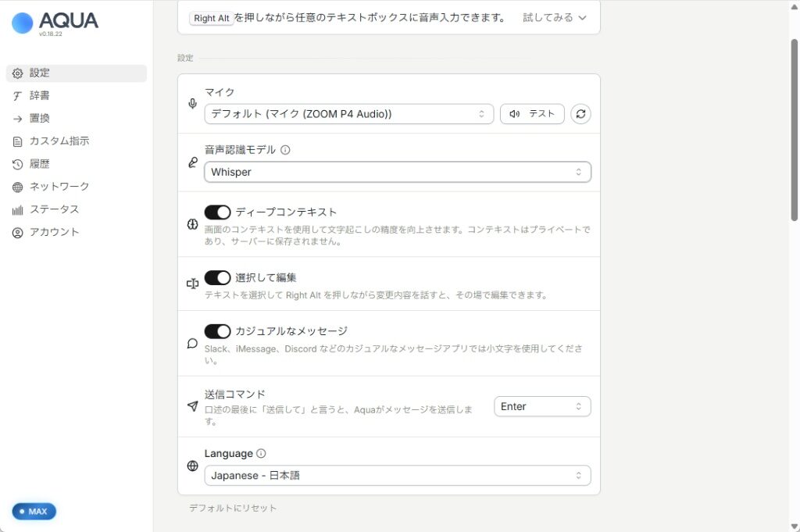Click the microphone icon in マイク row
800x532 pixels.
[x=192, y=104]
